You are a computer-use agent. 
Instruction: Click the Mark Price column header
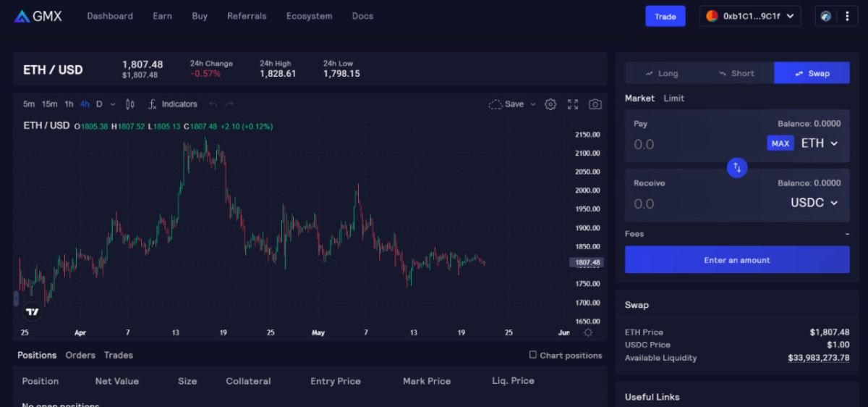point(427,381)
